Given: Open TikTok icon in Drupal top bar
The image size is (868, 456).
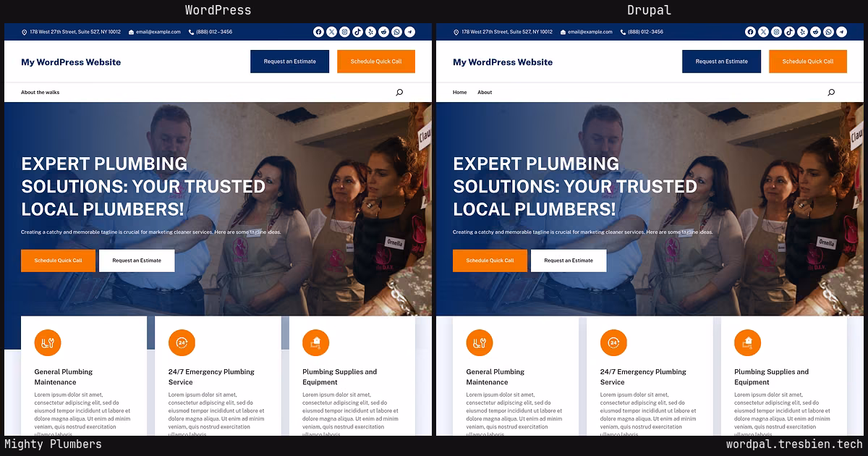Looking at the screenshot, I should (x=789, y=32).
